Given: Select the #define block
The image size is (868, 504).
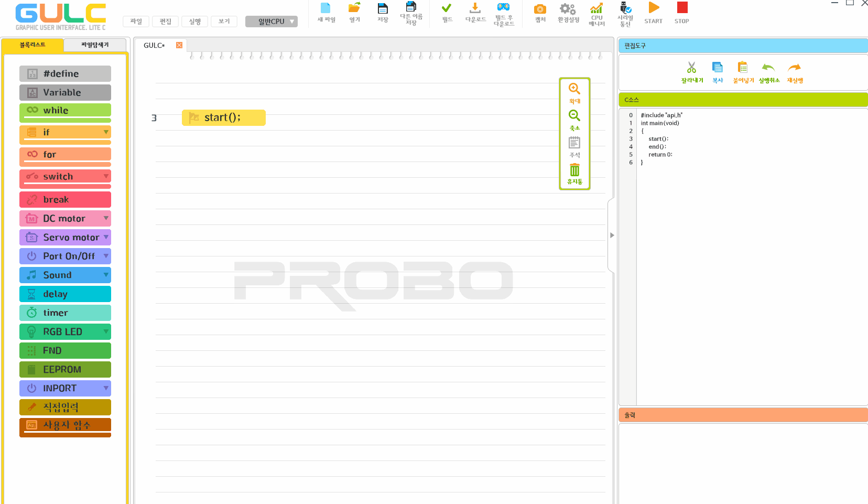Looking at the screenshot, I should point(65,73).
